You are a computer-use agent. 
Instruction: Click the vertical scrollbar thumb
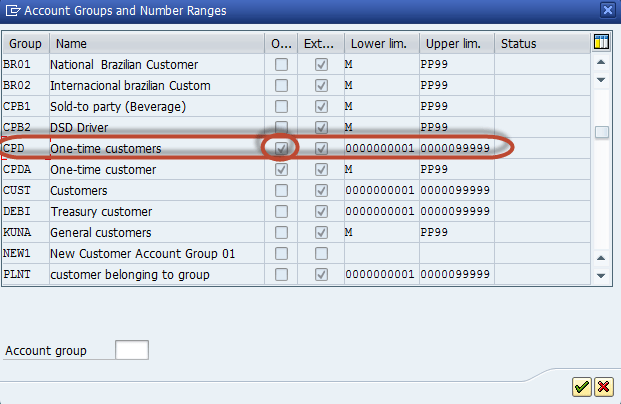[601, 133]
